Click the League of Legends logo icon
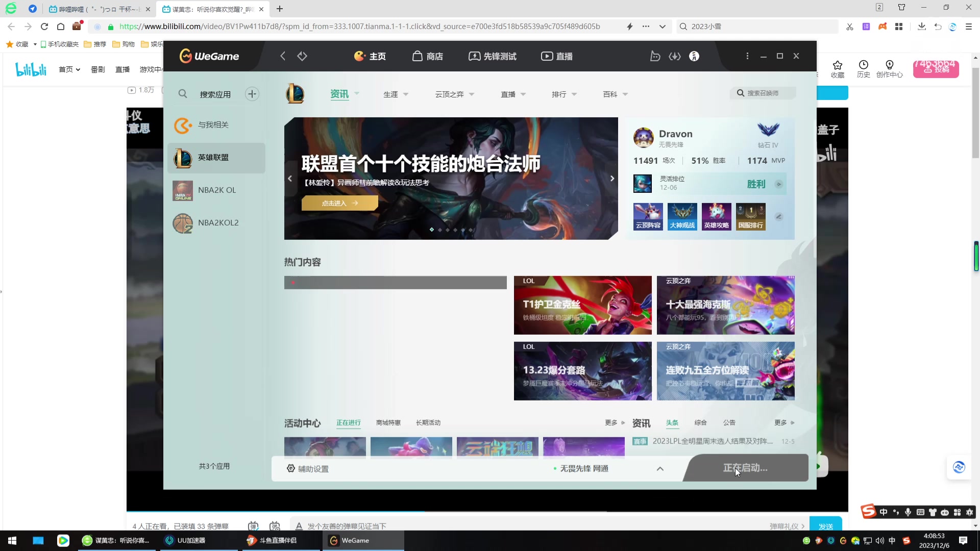Viewport: 980px width, 551px height. pyautogui.click(x=295, y=94)
